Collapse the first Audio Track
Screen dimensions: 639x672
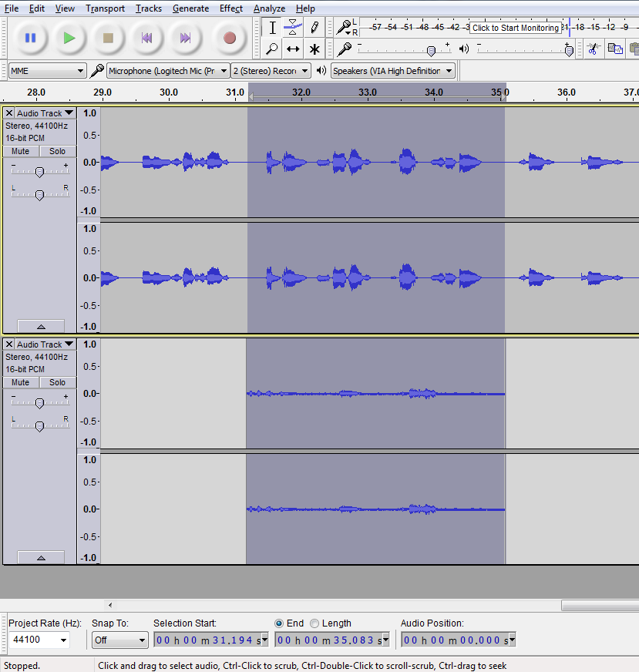[41, 327]
